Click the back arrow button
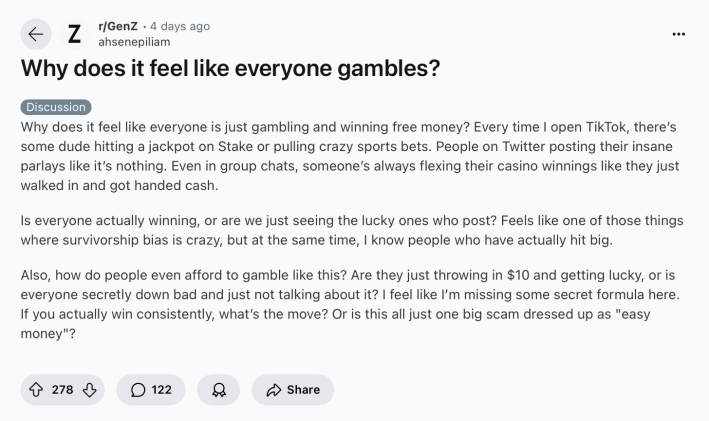The width and height of the screenshot is (709, 421). [x=36, y=33]
